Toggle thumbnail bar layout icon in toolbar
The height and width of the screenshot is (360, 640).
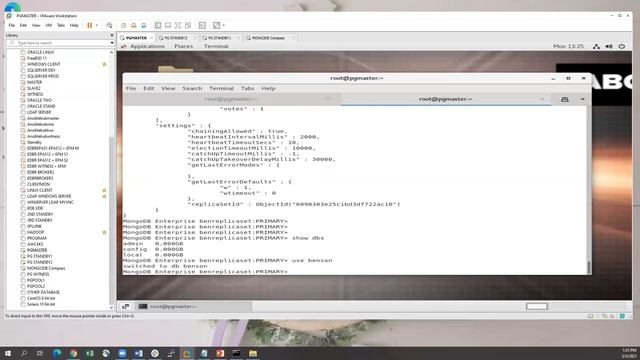click(168, 25)
